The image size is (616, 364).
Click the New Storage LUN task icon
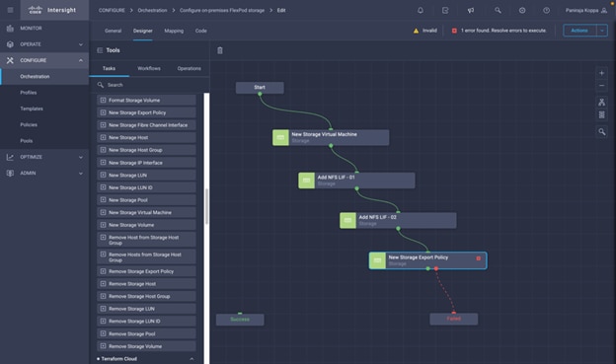pos(103,176)
